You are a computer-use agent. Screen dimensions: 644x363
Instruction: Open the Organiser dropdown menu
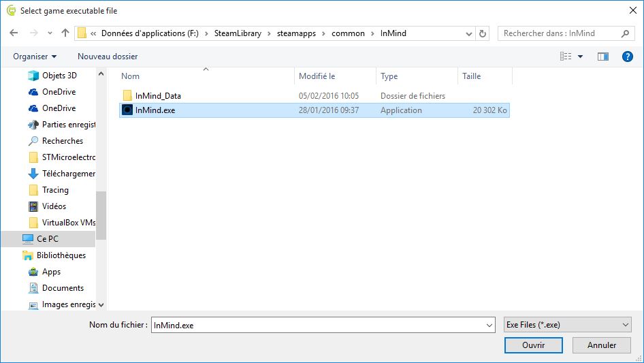(x=35, y=57)
